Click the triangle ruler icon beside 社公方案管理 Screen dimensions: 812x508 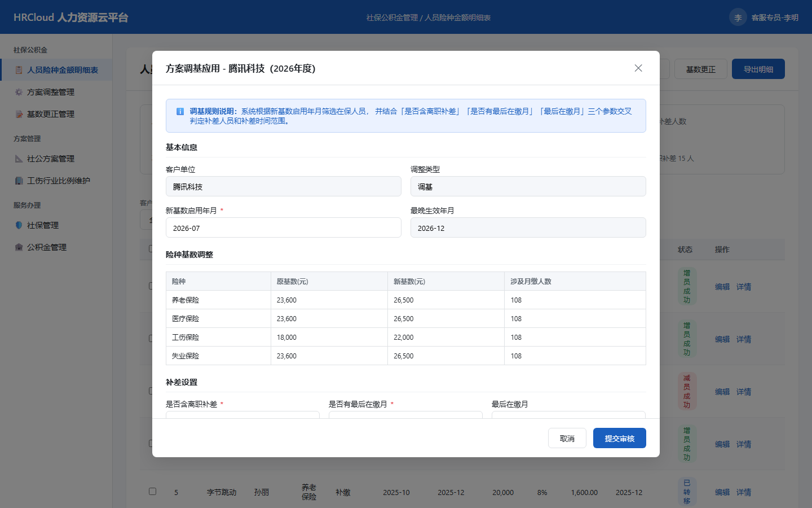19,159
